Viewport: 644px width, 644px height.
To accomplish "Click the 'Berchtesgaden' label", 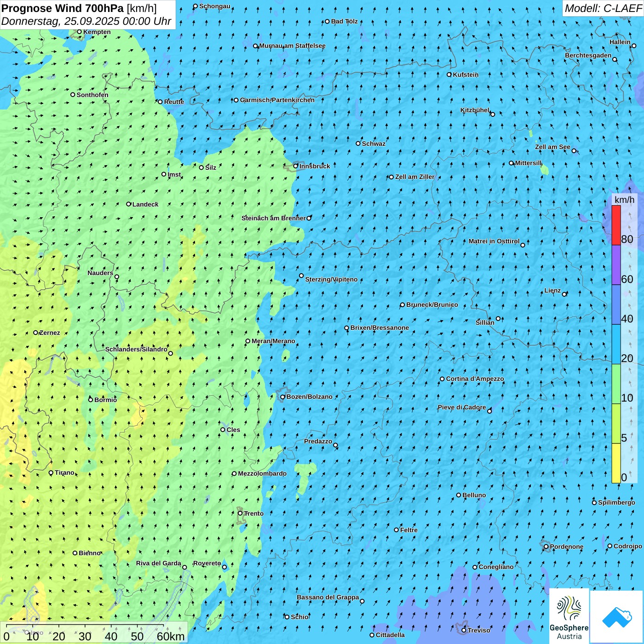I will (588, 55).
